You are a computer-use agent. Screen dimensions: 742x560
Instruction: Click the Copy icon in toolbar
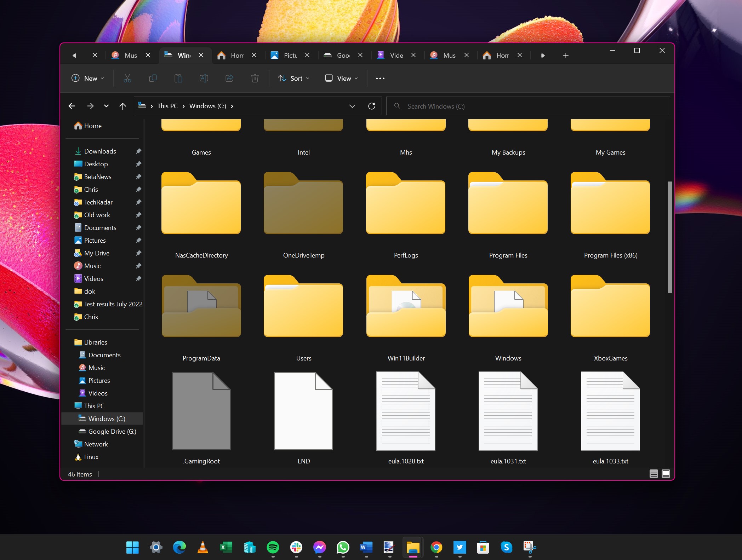[153, 78]
